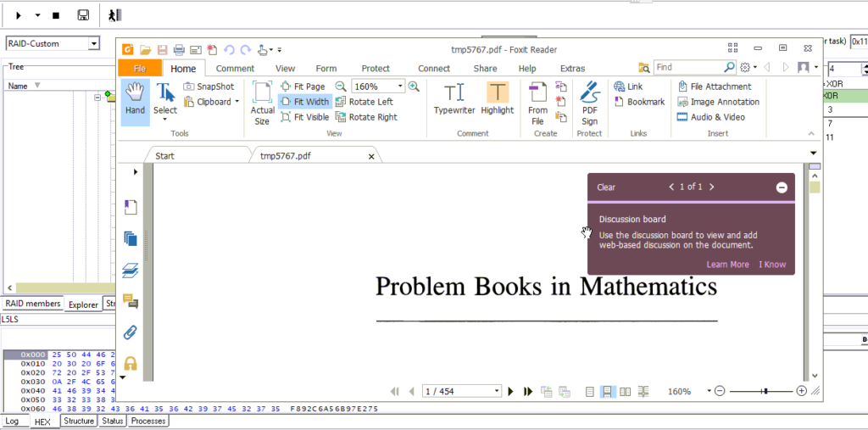Viewport: 868px width, 430px height.
Task: Open the PDF Sign tool
Action: (x=590, y=103)
